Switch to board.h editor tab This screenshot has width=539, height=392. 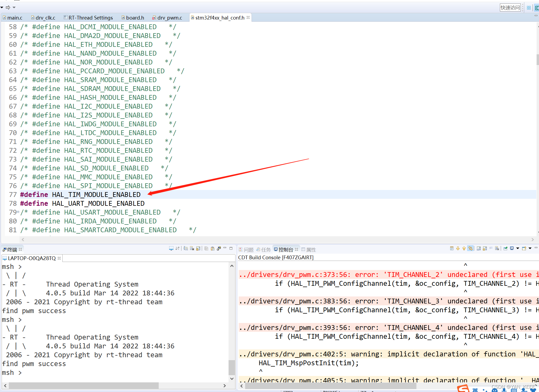click(133, 18)
